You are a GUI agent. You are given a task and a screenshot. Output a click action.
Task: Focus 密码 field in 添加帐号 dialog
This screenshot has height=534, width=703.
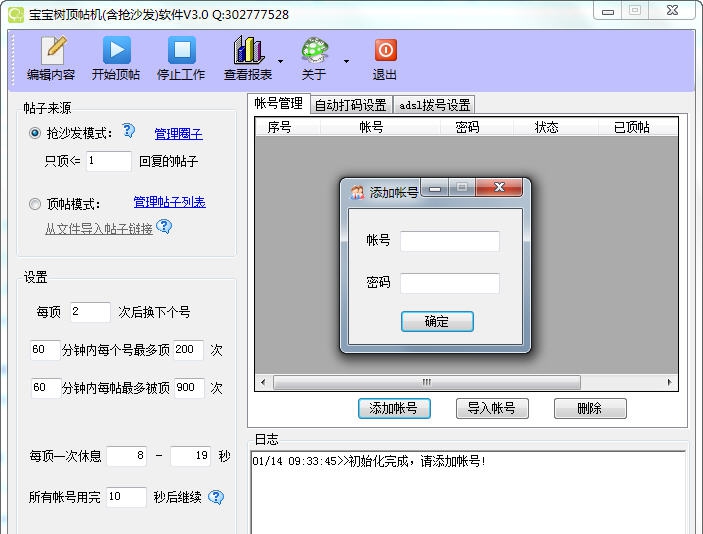tap(450, 283)
